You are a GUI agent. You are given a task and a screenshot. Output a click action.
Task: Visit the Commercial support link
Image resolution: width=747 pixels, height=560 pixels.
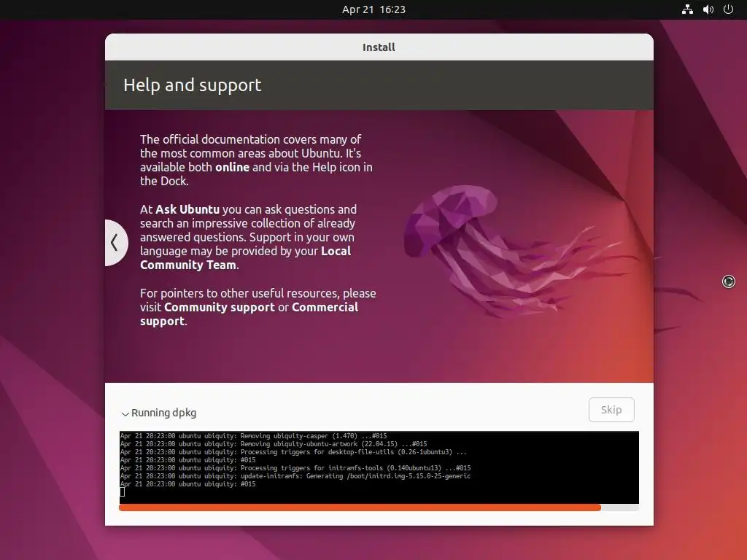(x=249, y=314)
